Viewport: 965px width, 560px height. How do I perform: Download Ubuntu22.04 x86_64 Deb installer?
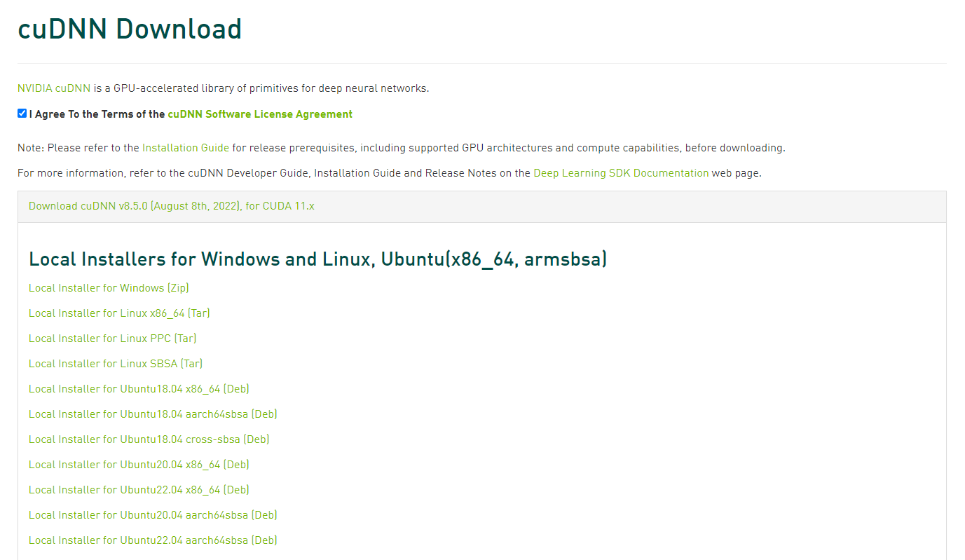[139, 490]
